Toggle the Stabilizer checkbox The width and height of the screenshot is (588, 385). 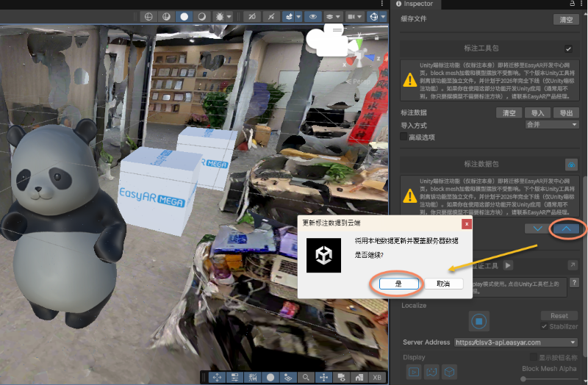[544, 326]
